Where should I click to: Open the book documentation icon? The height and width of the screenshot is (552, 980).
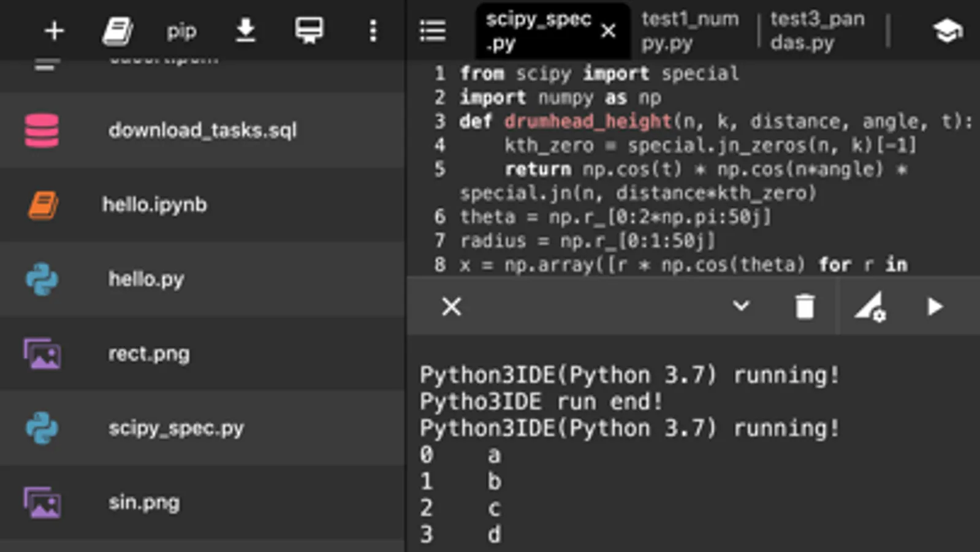coord(117,31)
